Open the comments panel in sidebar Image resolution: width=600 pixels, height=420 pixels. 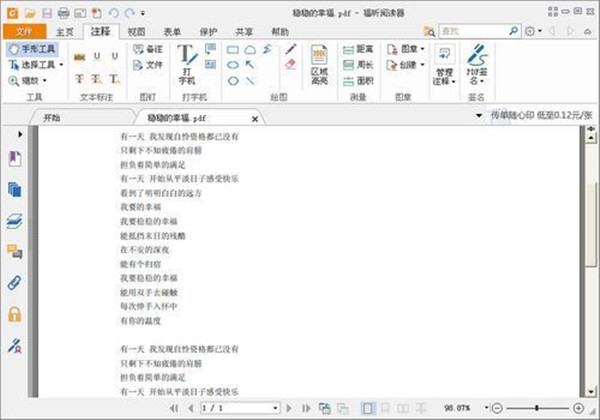click(15, 252)
